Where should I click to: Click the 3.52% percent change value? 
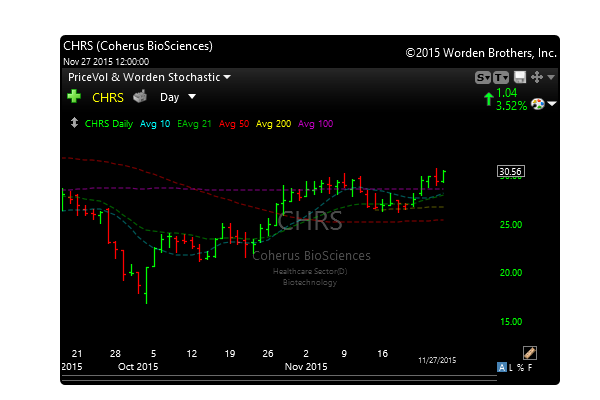[511, 106]
